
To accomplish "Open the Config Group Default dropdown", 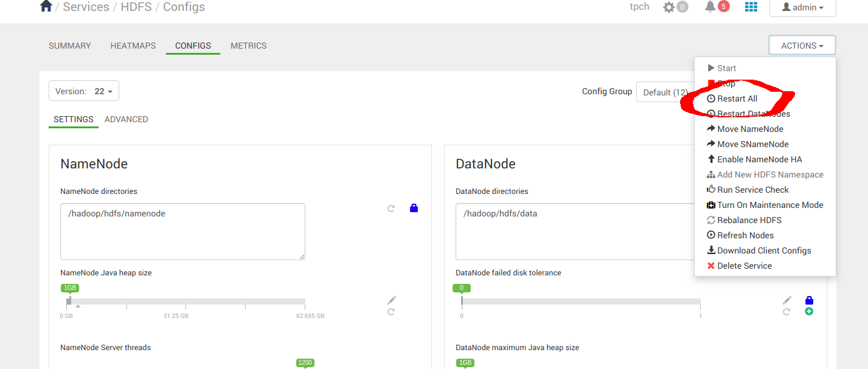I will [667, 91].
